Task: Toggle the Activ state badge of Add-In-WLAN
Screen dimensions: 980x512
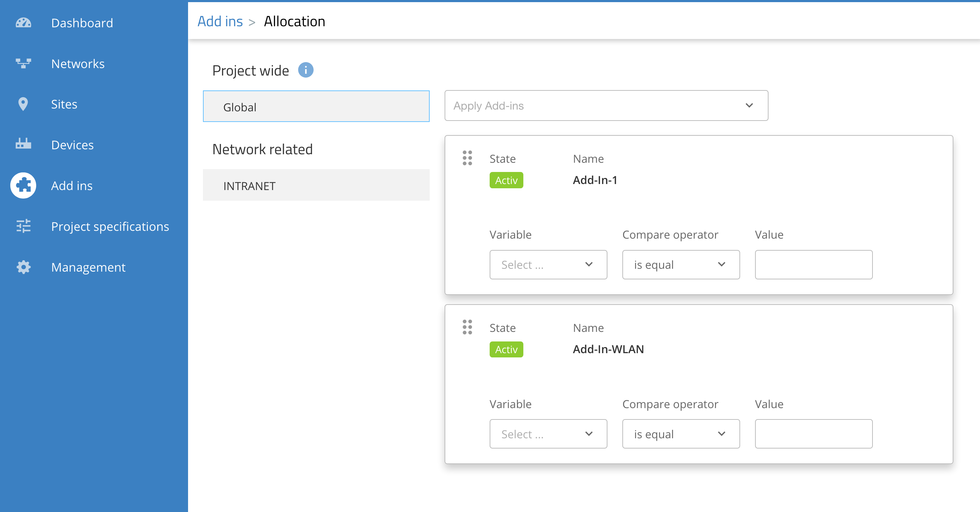Action: point(506,349)
